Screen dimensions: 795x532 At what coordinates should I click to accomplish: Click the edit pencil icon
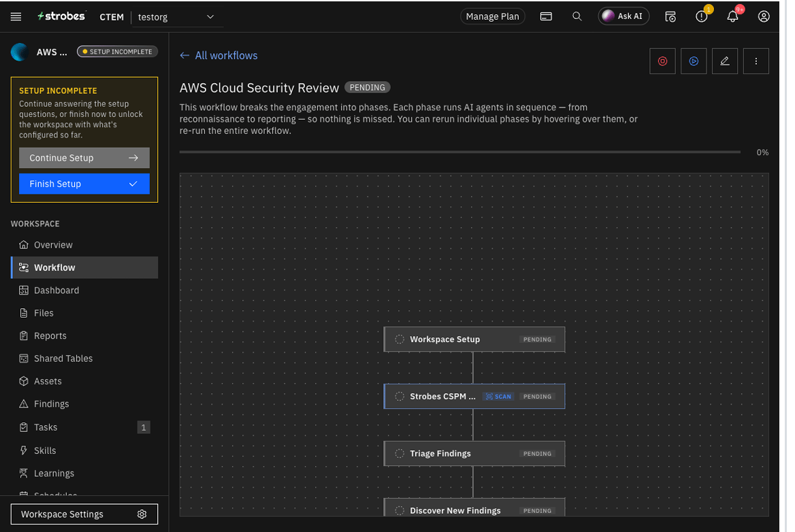point(725,61)
